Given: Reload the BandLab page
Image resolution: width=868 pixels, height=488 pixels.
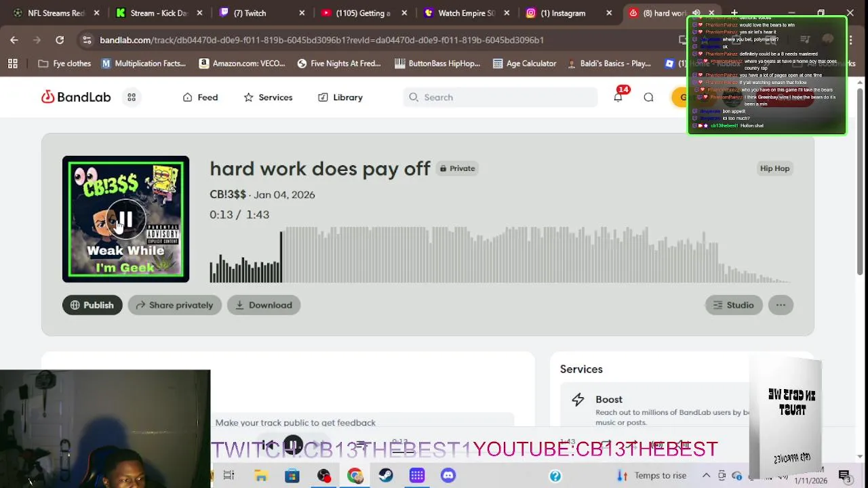Looking at the screenshot, I should pyautogui.click(x=60, y=40).
